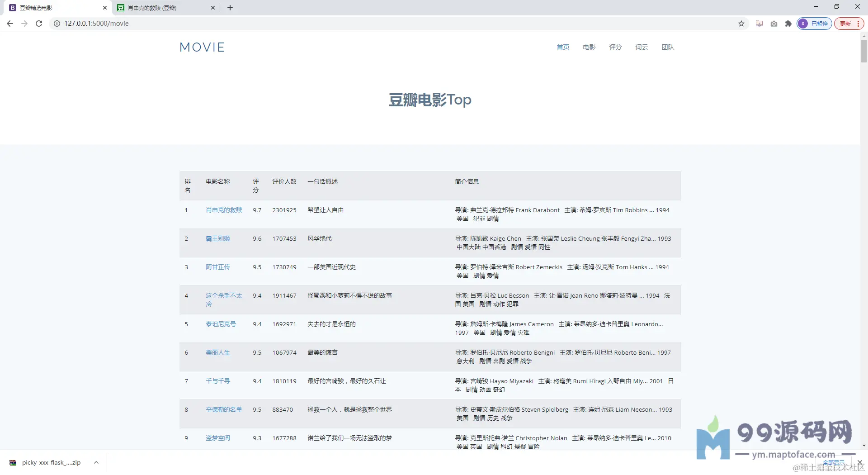Open the movie link 阿甘正传

coord(218,267)
